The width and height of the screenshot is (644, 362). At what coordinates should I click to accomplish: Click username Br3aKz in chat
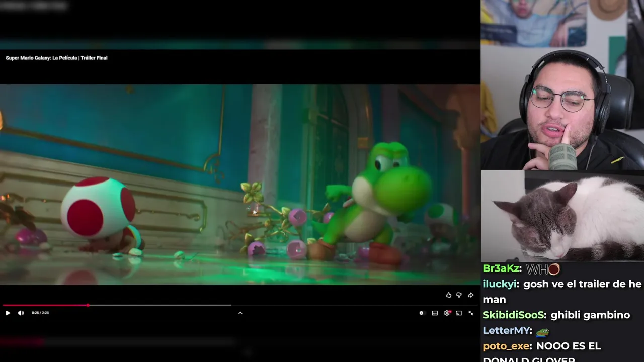pyautogui.click(x=502, y=269)
